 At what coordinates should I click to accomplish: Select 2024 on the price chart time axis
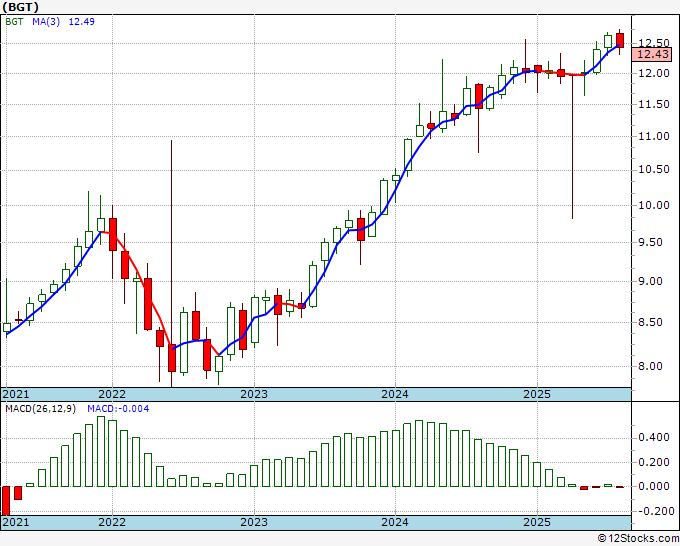[395, 394]
